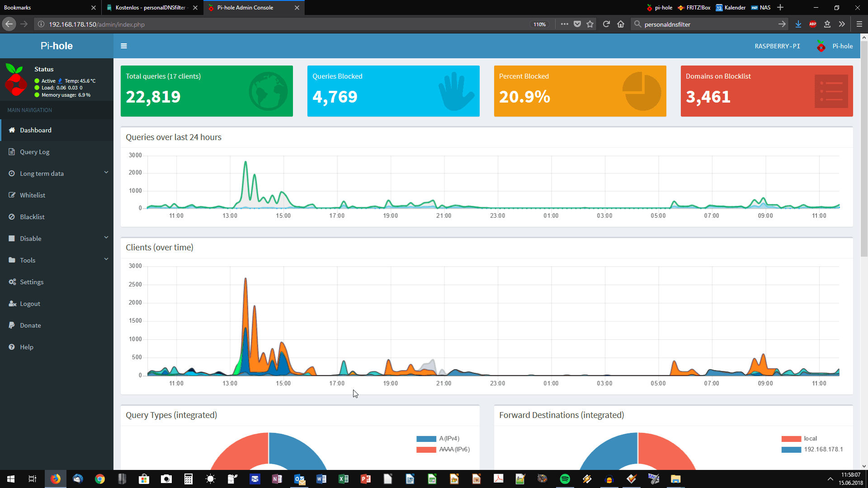Show more toolbar items via the chevrons
The height and width of the screenshot is (488, 868).
[x=842, y=24]
